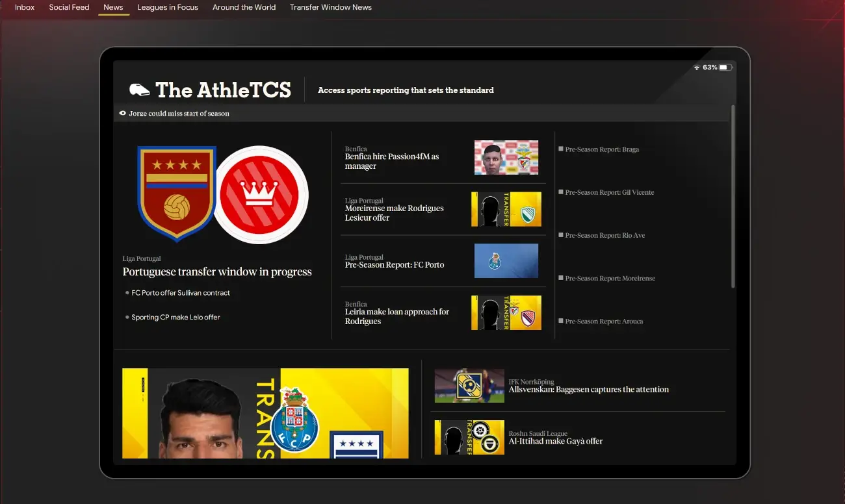Open FC Porto pre-season report thumbnail
The height and width of the screenshot is (504, 845).
tap(506, 260)
